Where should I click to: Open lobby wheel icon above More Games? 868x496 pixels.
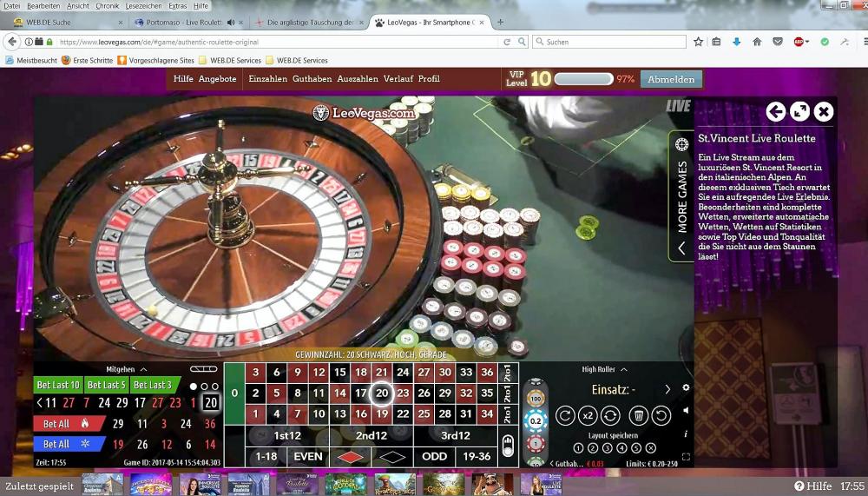(682, 145)
